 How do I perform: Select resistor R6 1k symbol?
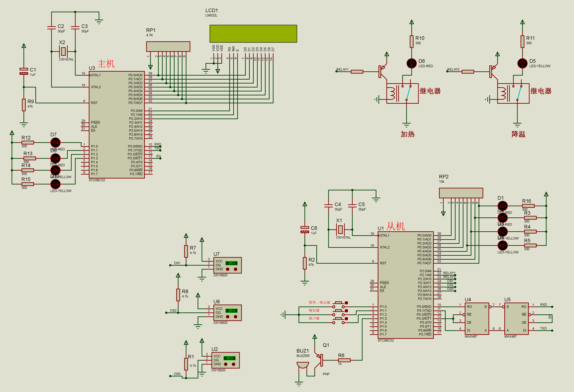(344, 360)
